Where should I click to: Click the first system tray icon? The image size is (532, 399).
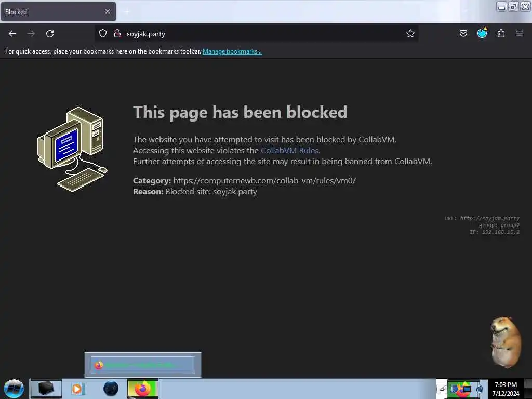click(x=442, y=389)
